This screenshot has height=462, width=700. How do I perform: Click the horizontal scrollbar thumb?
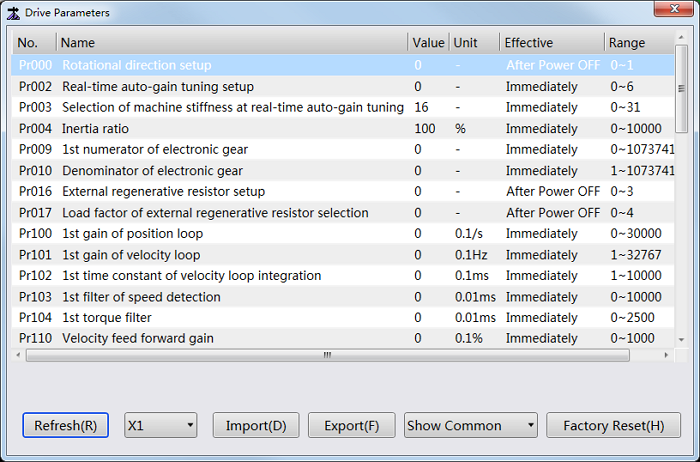[x=328, y=355]
